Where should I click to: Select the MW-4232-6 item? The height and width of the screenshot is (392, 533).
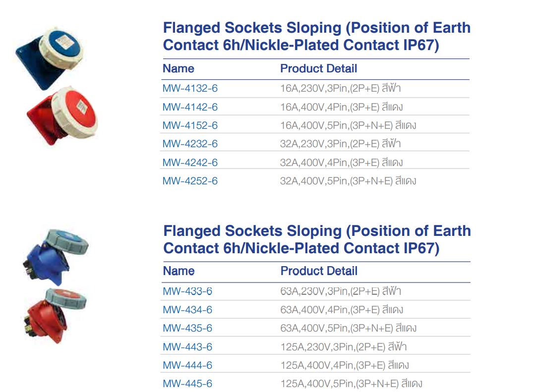tap(190, 144)
